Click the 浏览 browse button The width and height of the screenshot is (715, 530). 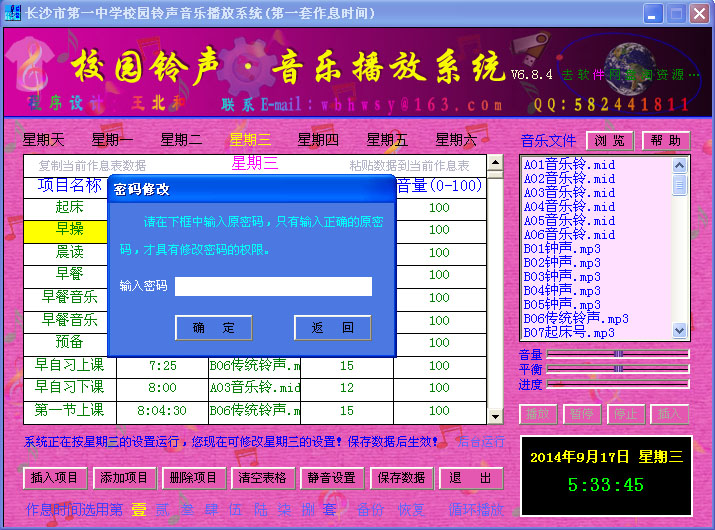(610, 140)
